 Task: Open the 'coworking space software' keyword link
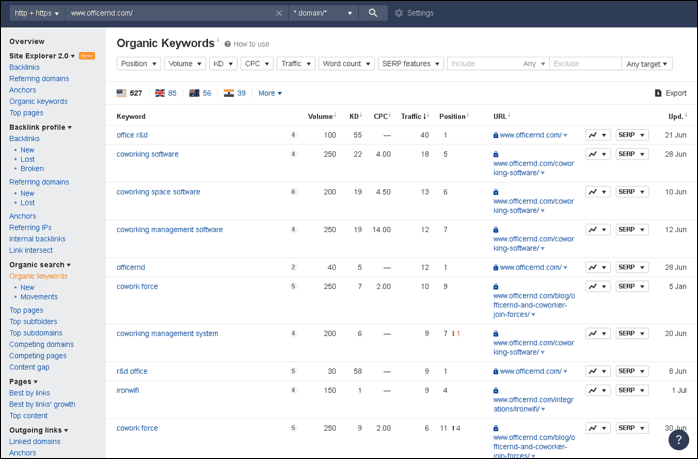[x=158, y=192]
